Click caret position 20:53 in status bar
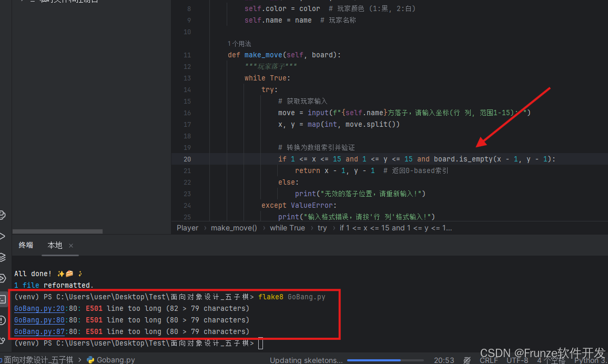Screen dimensions: 608x364 [x=444, y=360]
